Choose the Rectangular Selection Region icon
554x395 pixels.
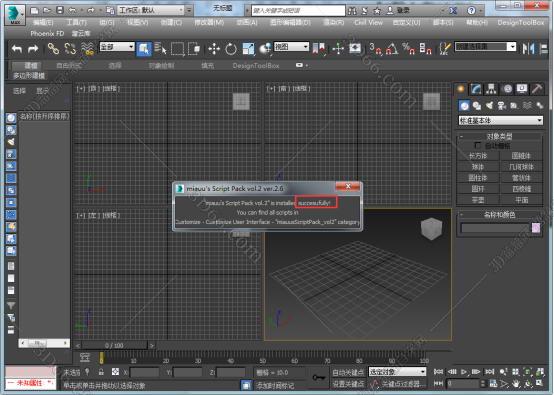click(177, 49)
